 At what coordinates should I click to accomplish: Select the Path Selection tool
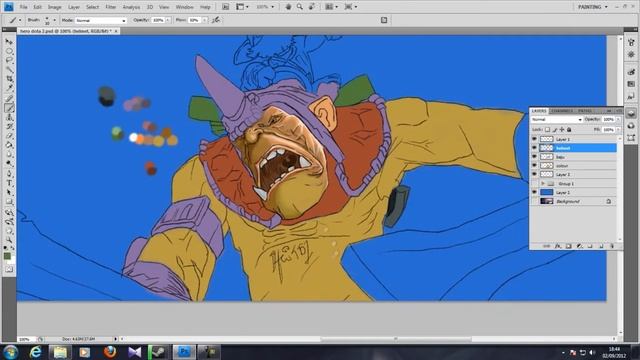click(9, 193)
